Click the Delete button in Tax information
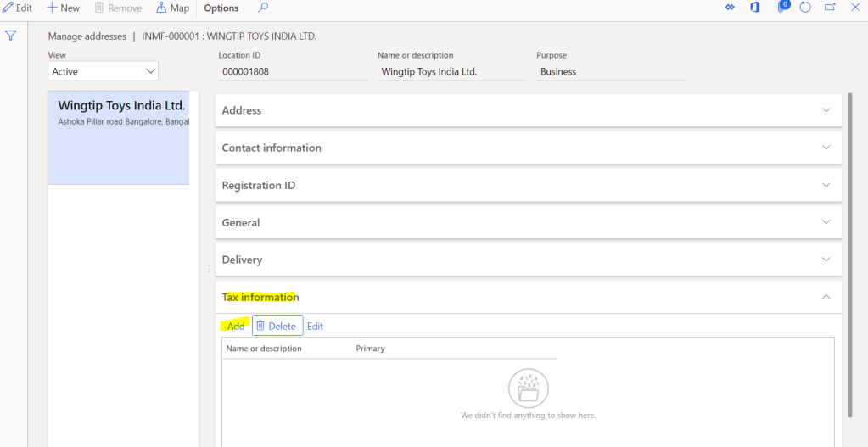Image resolution: width=868 pixels, height=447 pixels. (x=277, y=327)
